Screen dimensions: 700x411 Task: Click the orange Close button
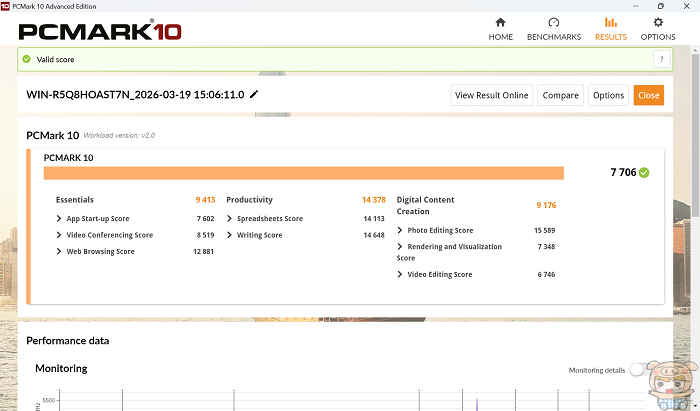coord(648,95)
